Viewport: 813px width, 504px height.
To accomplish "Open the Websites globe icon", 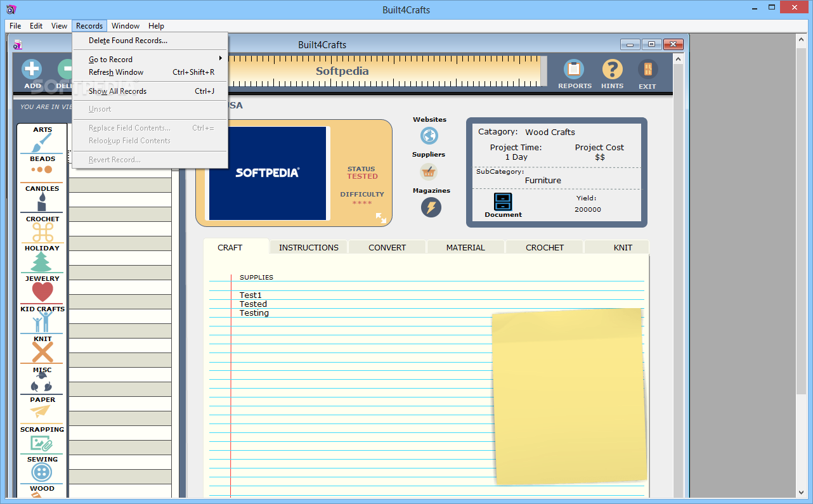I will [429, 136].
